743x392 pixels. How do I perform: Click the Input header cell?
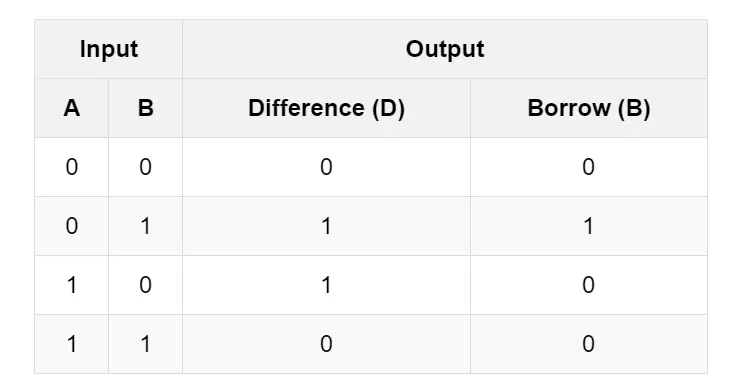[x=109, y=49]
